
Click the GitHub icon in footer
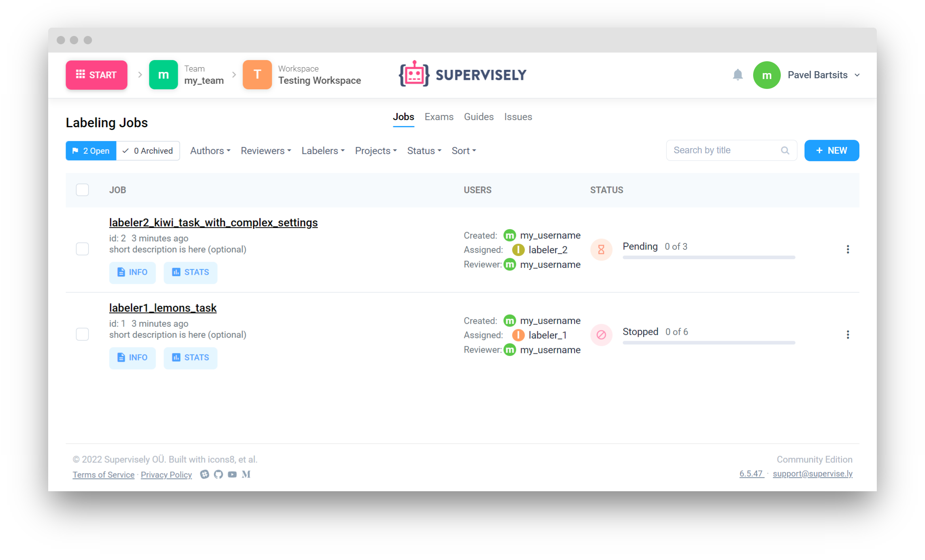tap(218, 474)
